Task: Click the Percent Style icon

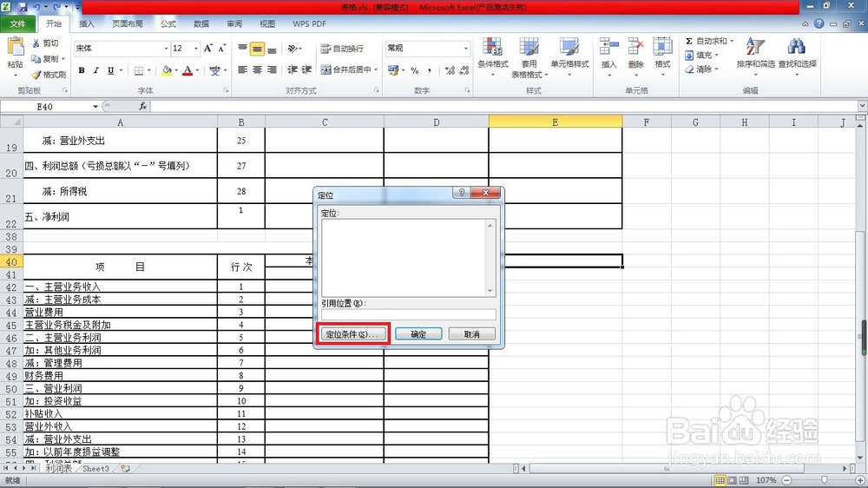Action: pos(414,69)
